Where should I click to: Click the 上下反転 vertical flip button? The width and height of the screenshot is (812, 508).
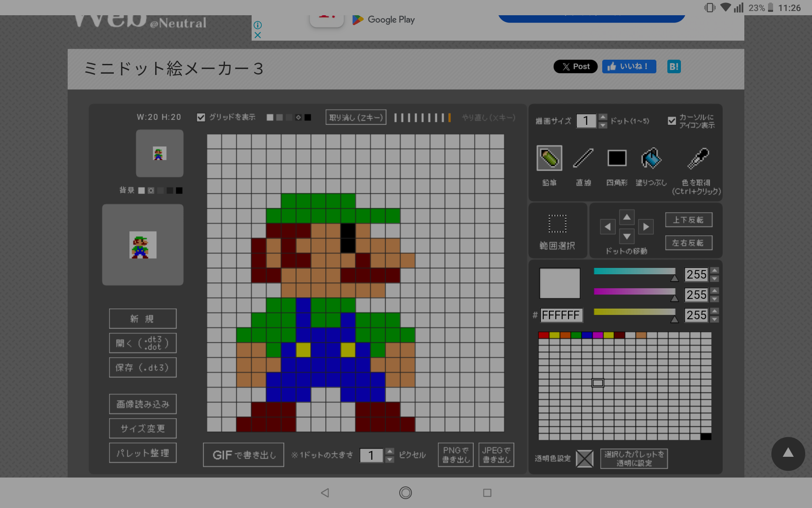(688, 220)
